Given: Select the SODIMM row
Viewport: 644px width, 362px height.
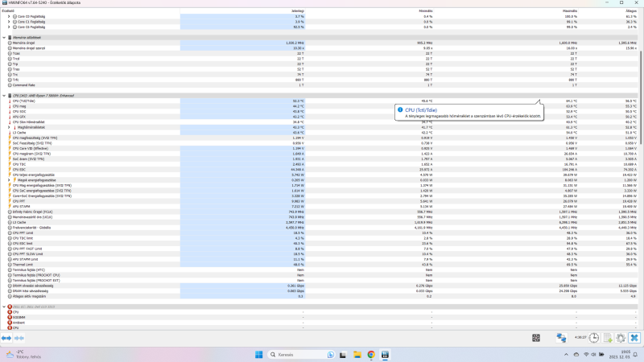Looking at the screenshot, I should click(320, 317).
